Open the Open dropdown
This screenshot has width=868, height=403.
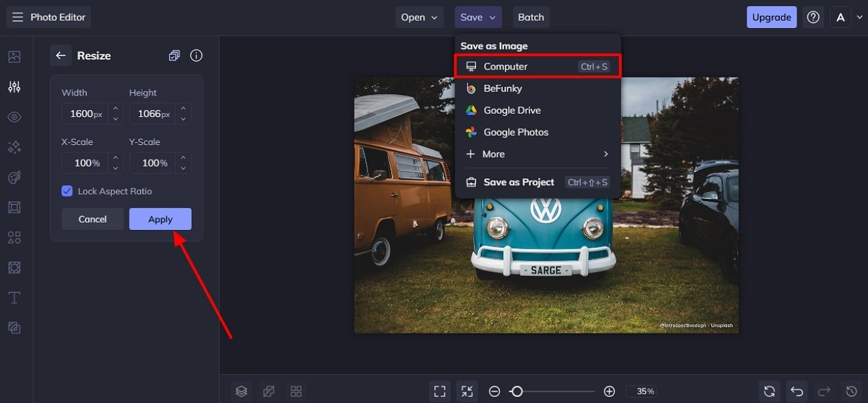pos(419,17)
